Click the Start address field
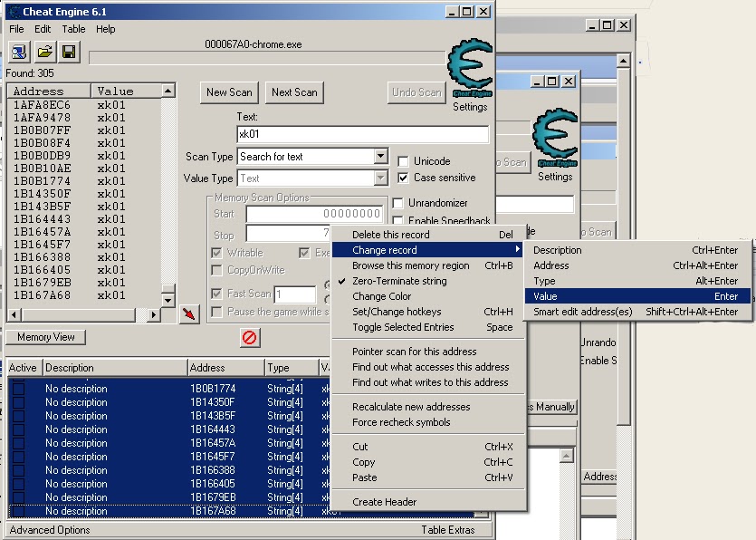 pos(314,214)
